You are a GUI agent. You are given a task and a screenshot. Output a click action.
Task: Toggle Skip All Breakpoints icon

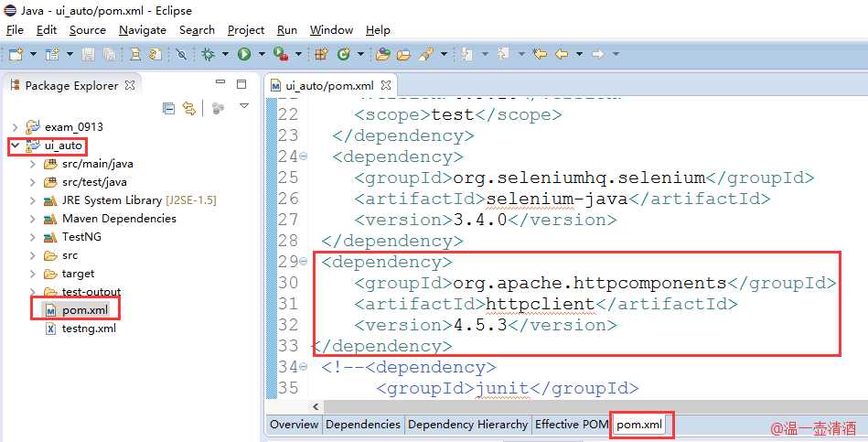[x=182, y=54]
